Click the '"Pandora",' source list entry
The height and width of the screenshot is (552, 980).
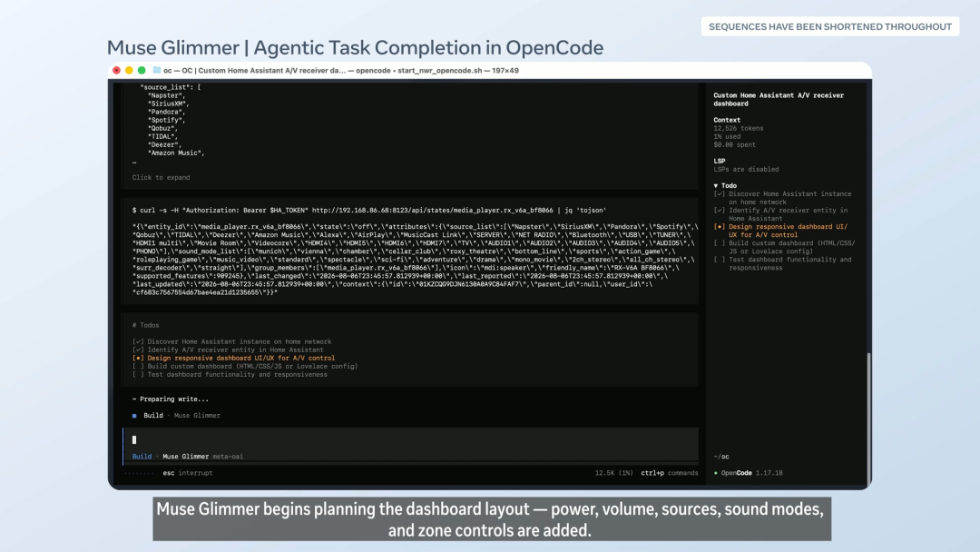(x=166, y=112)
